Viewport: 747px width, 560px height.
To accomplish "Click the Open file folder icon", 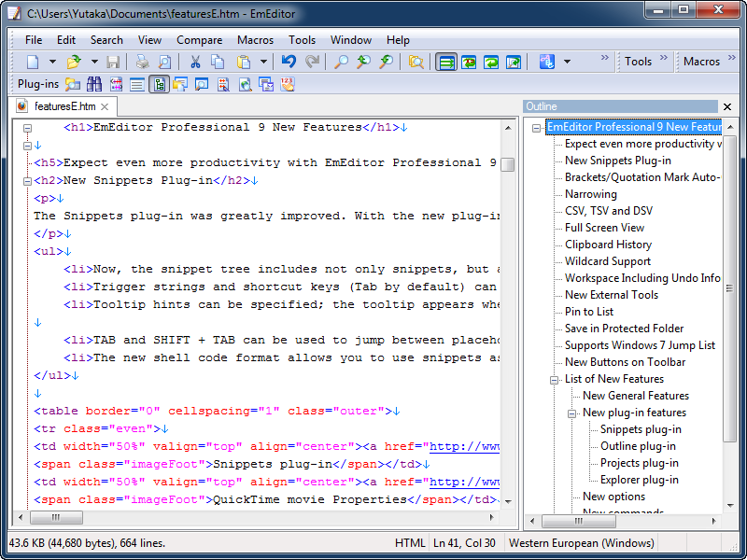I will [x=74, y=62].
